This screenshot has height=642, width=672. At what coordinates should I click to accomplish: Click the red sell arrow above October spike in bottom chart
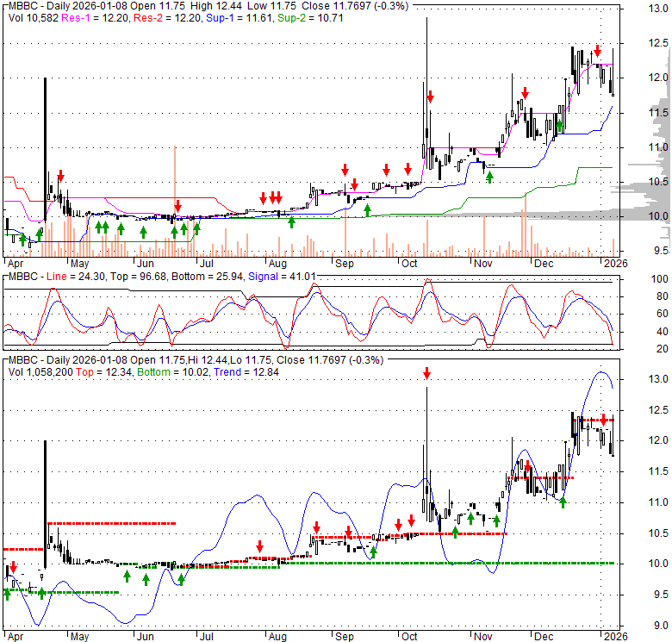(426, 373)
